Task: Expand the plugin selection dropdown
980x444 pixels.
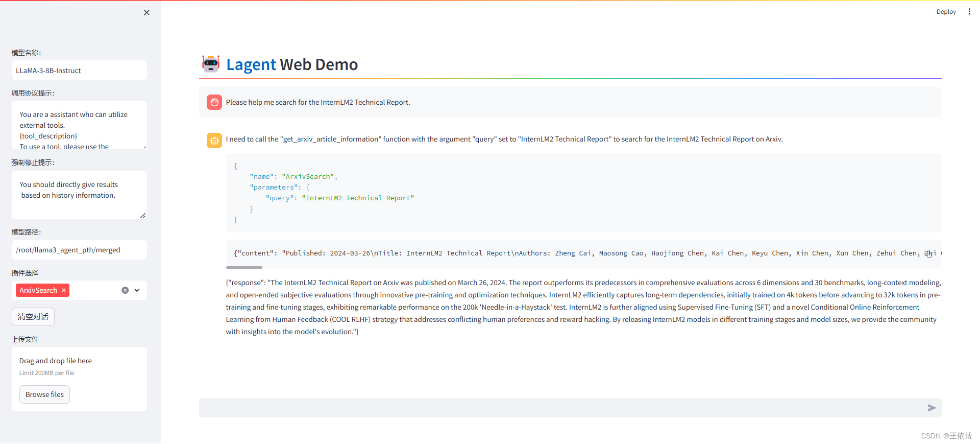Action: (137, 290)
